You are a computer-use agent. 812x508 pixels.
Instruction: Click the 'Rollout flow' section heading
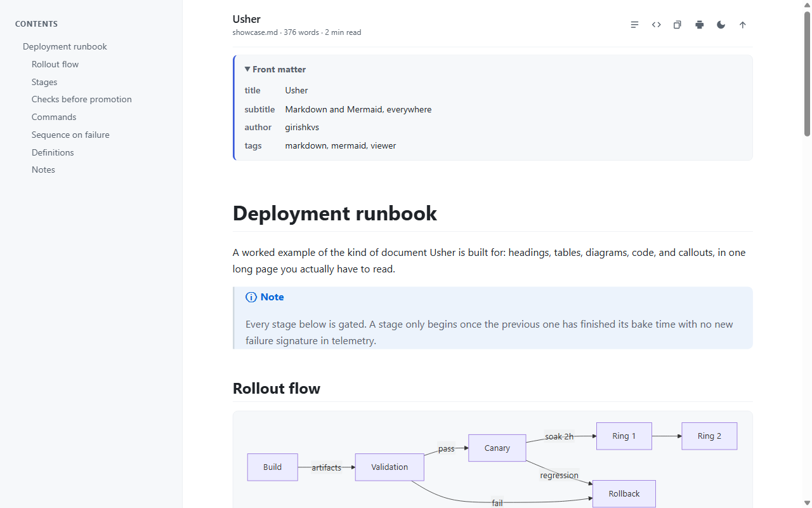click(x=277, y=389)
